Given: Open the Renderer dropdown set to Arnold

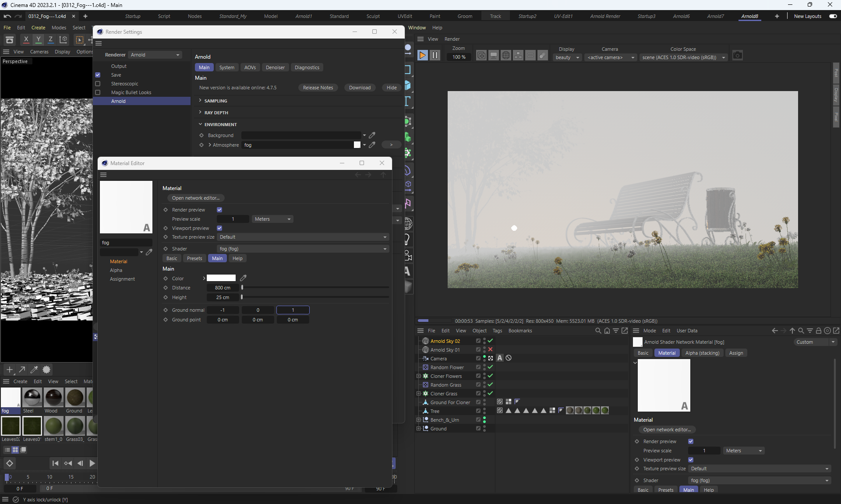Looking at the screenshot, I should click(x=155, y=55).
